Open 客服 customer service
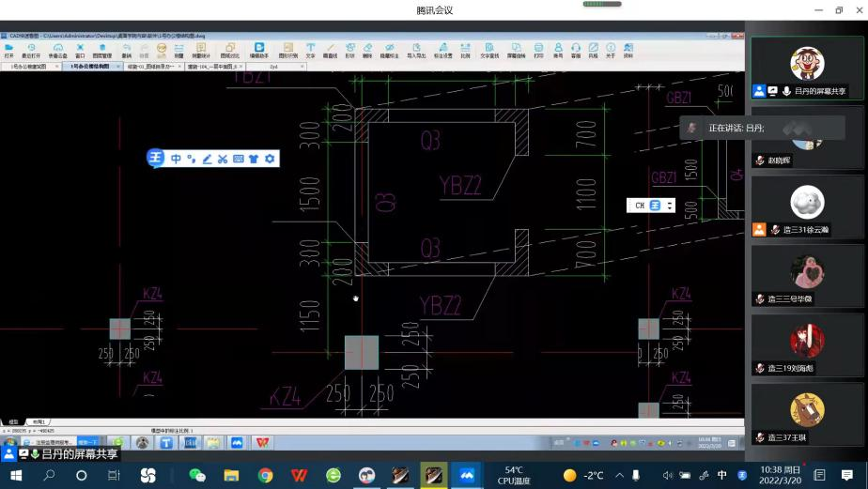Image resolution: width=868 pixels, height=489 pixels. [576, 51]
